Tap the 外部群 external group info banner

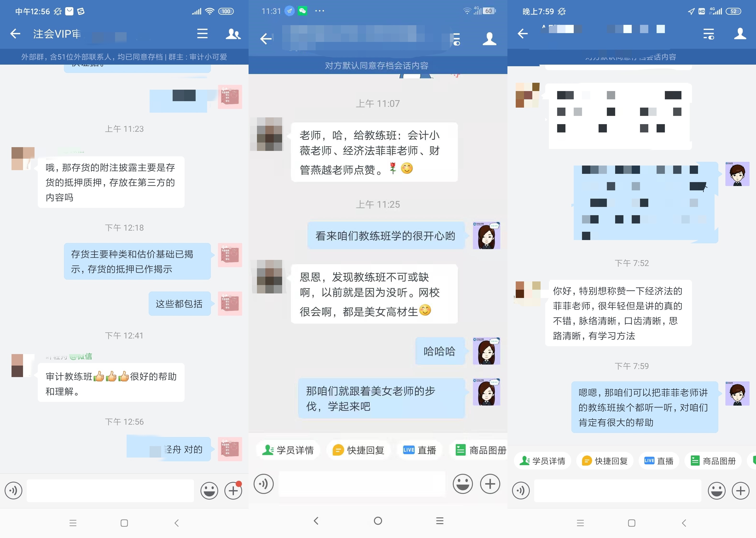click(x=124, y=57)
